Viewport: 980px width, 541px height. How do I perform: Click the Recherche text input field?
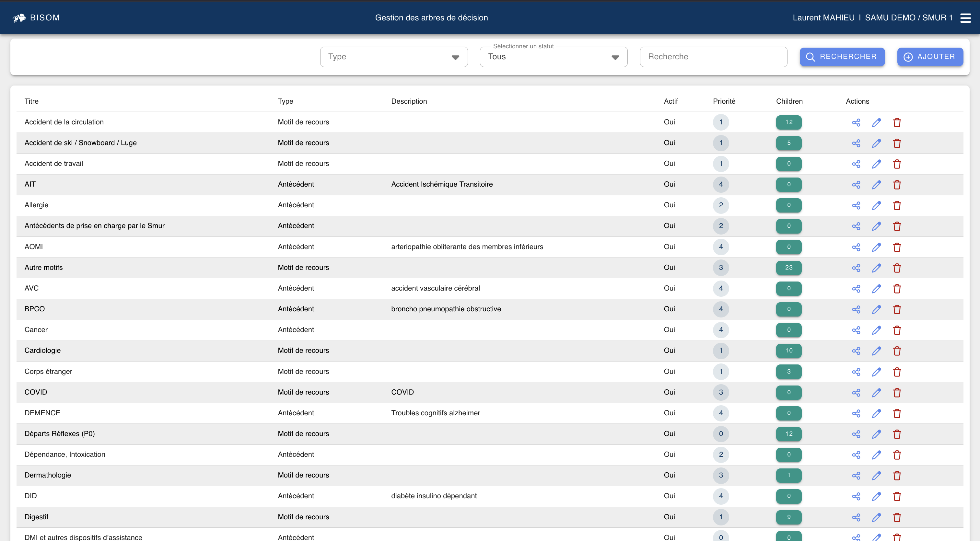point(713,57)
